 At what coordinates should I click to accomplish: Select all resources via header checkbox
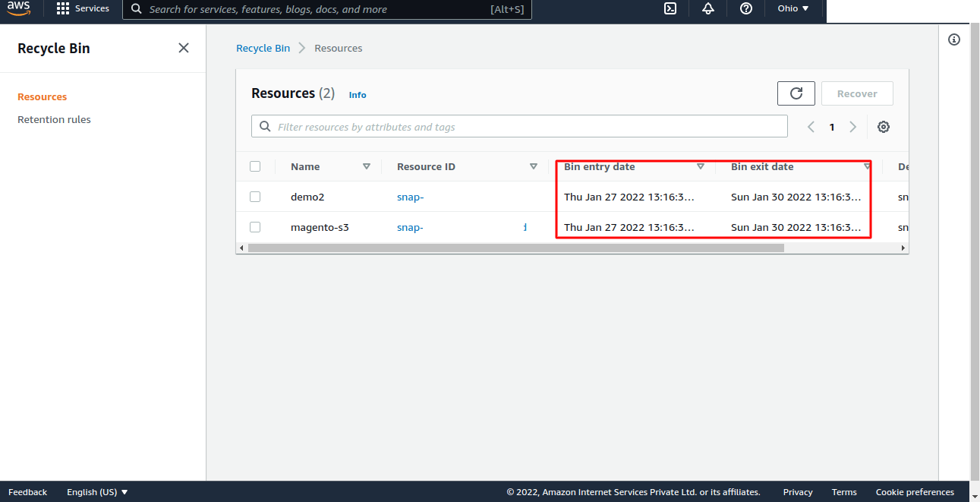(x=255, y=166)
